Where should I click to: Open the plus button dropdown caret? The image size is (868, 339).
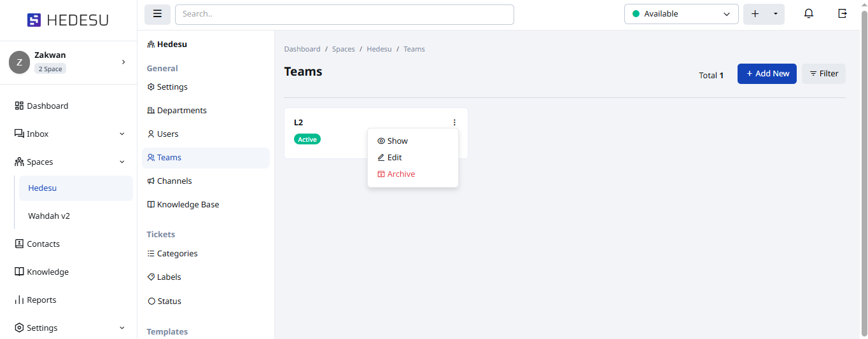(776, 14)
